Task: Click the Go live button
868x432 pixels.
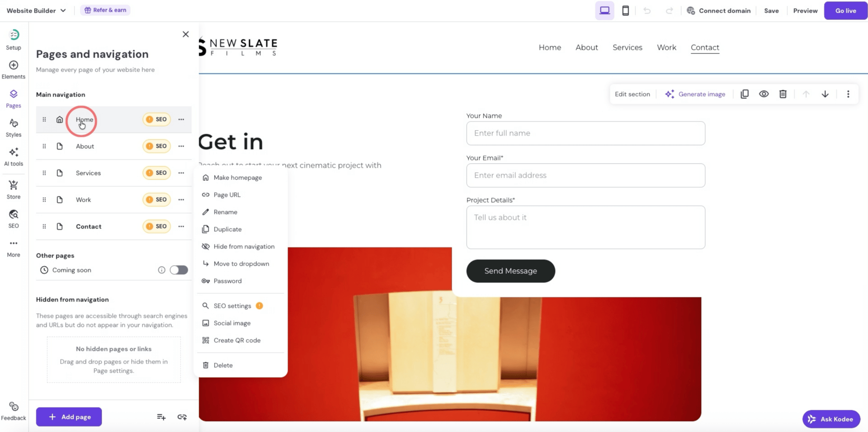Action: pyautogui.click(x=845, y=10)
